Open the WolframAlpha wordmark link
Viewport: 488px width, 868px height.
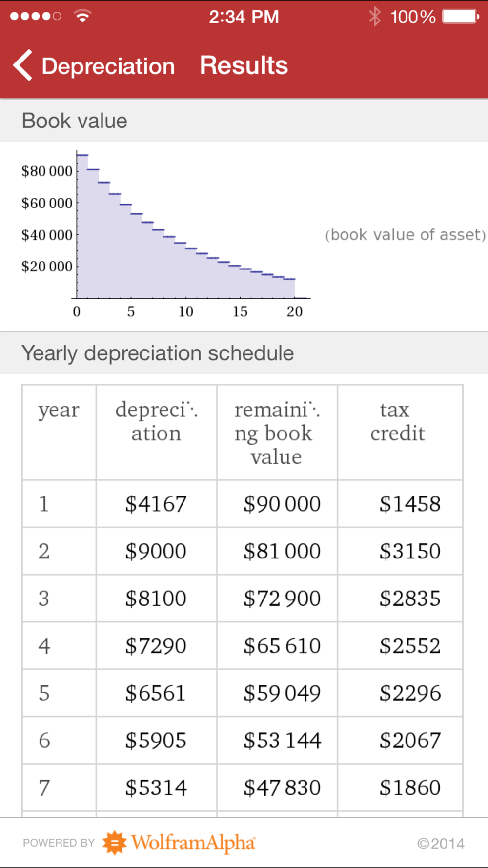pos(193,843)
